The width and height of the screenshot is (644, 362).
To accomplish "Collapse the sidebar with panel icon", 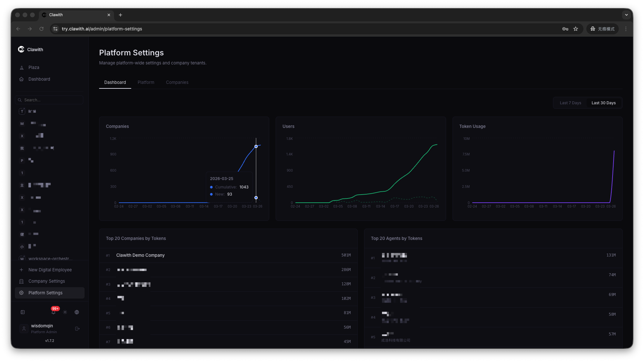I will [23, 312].
